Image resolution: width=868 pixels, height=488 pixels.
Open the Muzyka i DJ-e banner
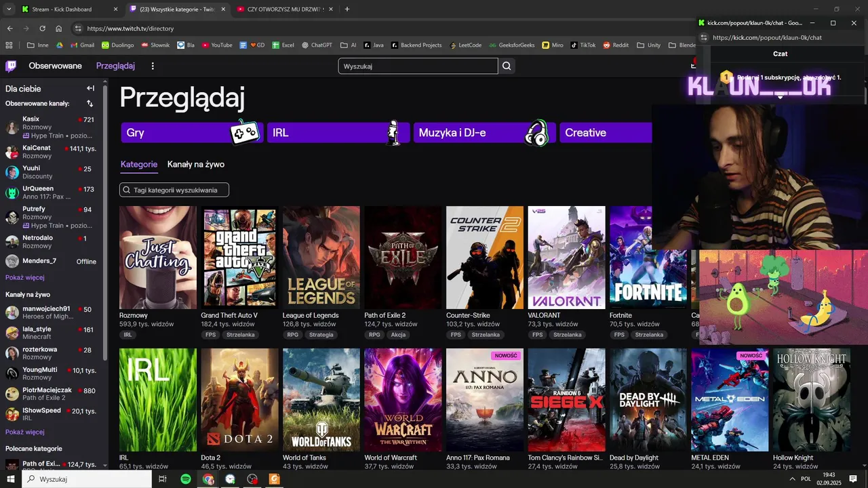[485, 133]
